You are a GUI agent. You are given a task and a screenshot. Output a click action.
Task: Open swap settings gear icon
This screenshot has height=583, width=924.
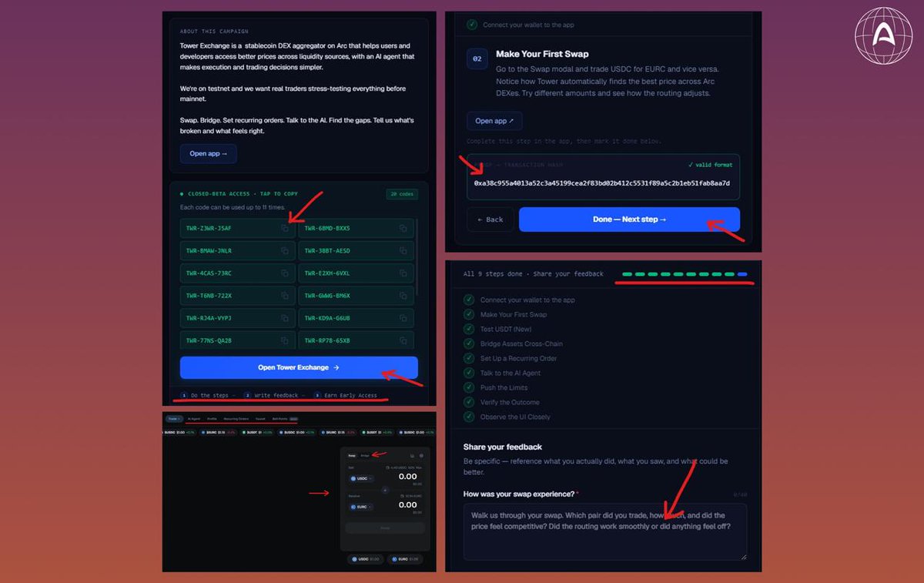coord(421,455)
